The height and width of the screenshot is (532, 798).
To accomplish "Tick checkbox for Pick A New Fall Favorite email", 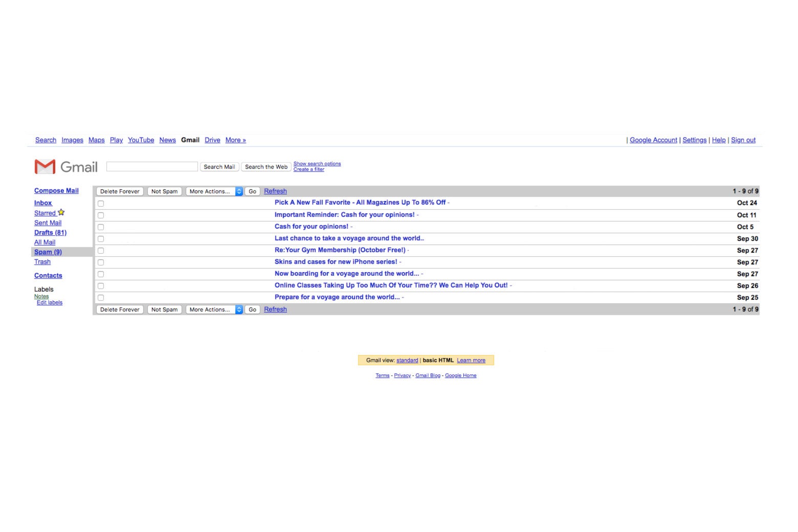I will coord(101,203).
